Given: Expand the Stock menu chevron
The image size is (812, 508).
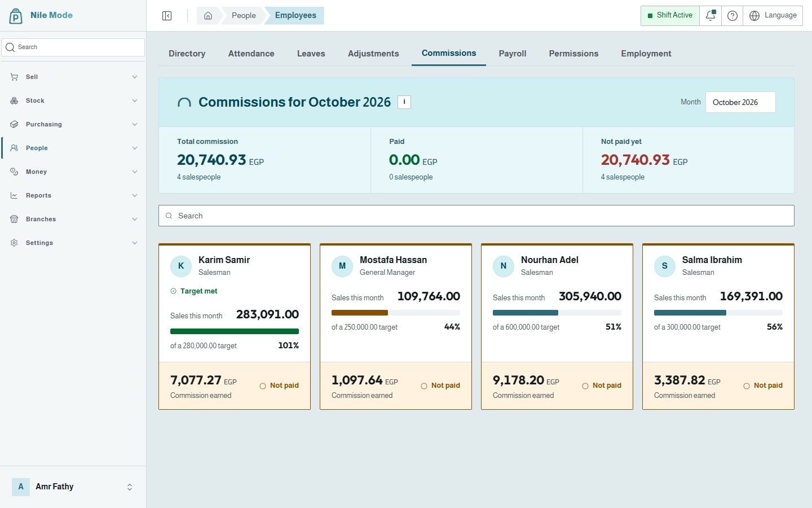Looking at the screenshot, I should click(x=135, y=100).
